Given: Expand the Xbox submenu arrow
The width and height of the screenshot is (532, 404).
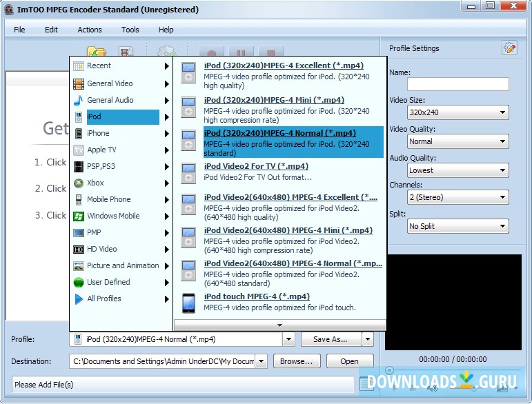Looking at the screenshot, I should pyautogui.click(x=166, y=183).
